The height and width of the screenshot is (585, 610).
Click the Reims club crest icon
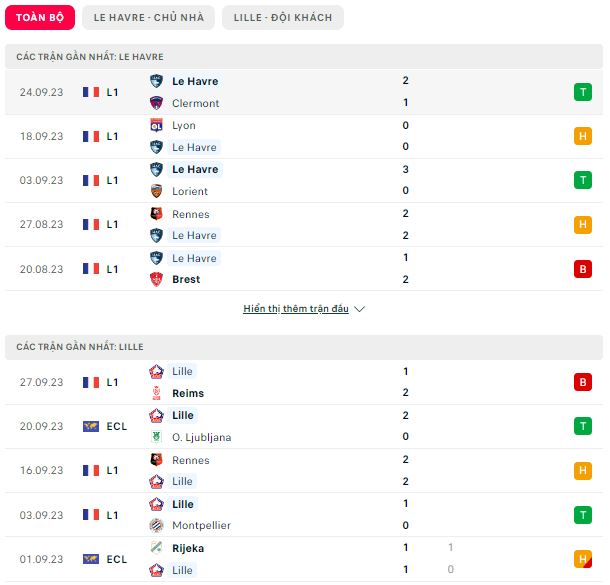click(156, 393)
